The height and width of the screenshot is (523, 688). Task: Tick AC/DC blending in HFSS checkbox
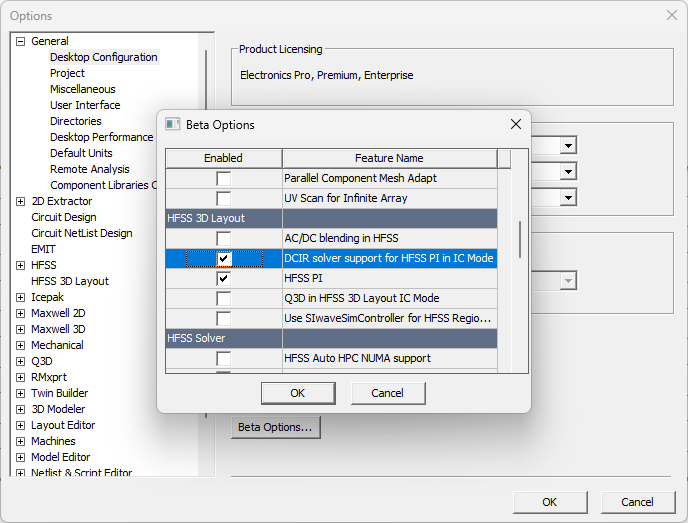[224, 239]
